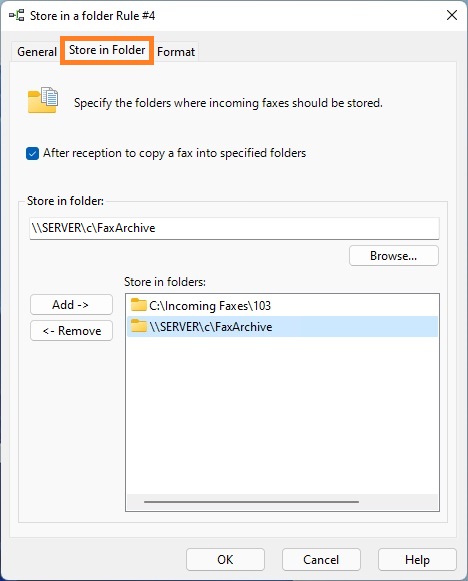Click the Browse... button
The width and height of the screenshot is (468, 581).
tap(394, 256)
